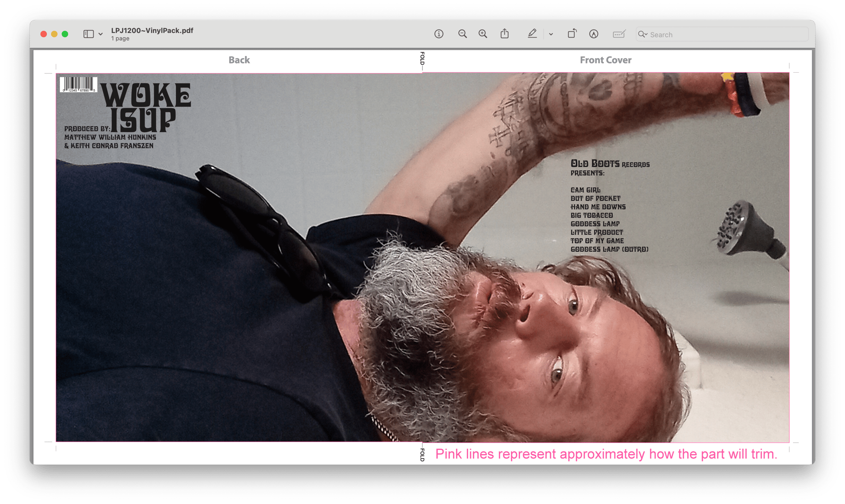Viewport: 845px width, 504px height.
Task: Minimize the Preview window with the yellow button
Action: pos(54,34)
